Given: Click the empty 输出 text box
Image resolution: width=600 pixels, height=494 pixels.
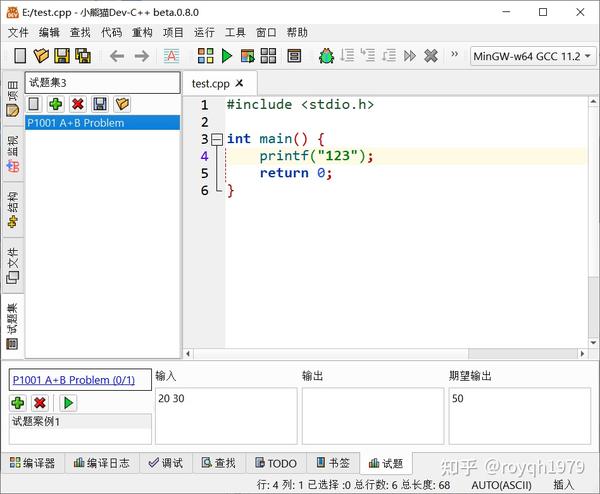Looking at the screenshot, I should pos(373,416).
